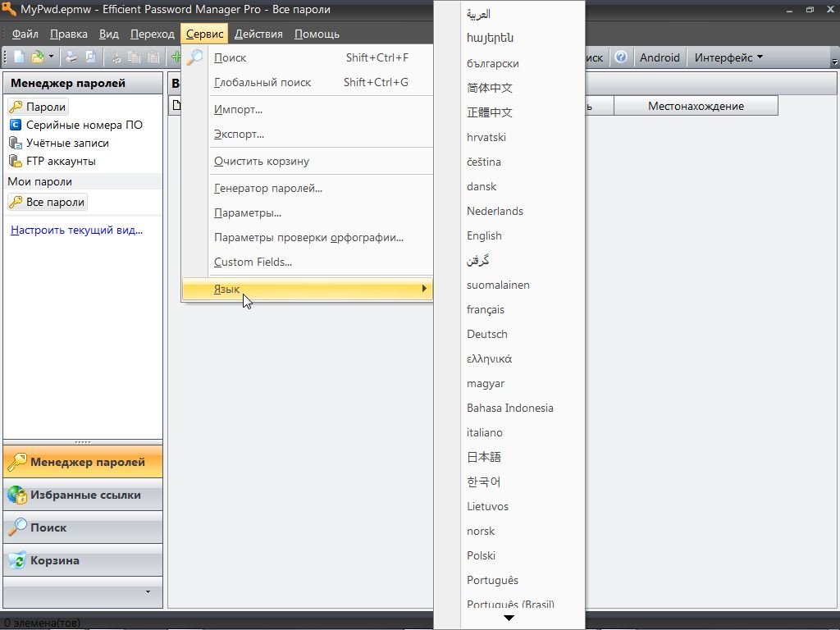Click the Print toolbar icon
The image size is (840, 630).
click(x=71, y=57)
